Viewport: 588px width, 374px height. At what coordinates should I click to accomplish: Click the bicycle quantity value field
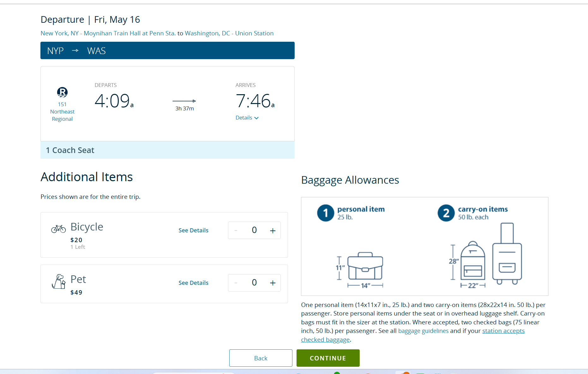254,230
